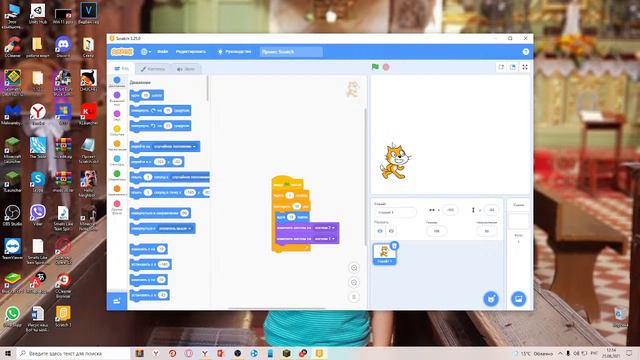Screen dimensions: 640x360
Task: Select the Переменные dark-orange category
Action: tap(117, 191)
